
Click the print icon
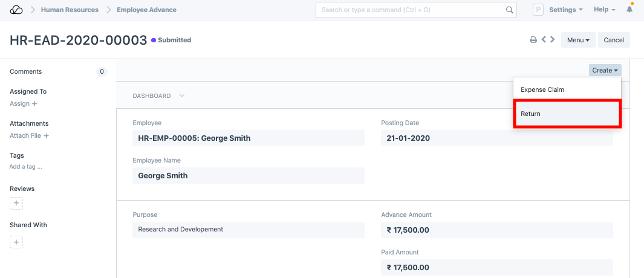click(533, 40)
